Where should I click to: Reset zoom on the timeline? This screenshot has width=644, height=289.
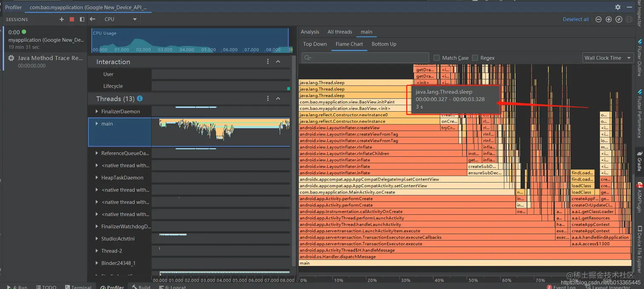619,19
